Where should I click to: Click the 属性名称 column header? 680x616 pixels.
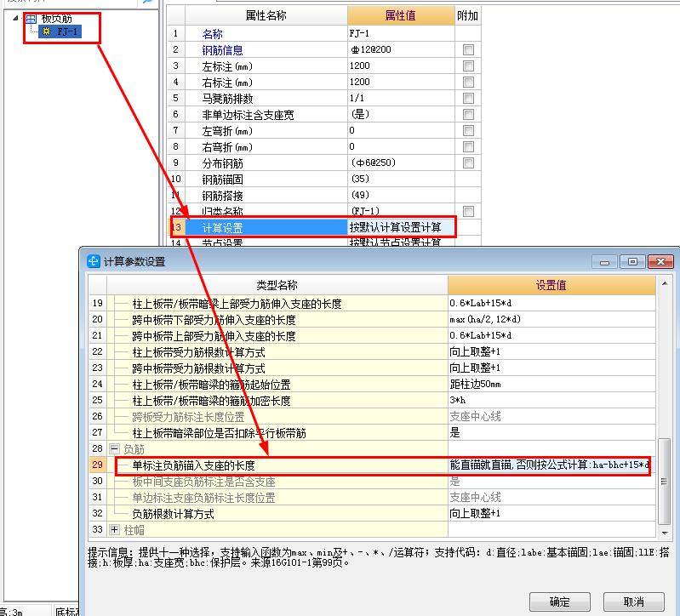pyautogui.click(x=266, y=16)
